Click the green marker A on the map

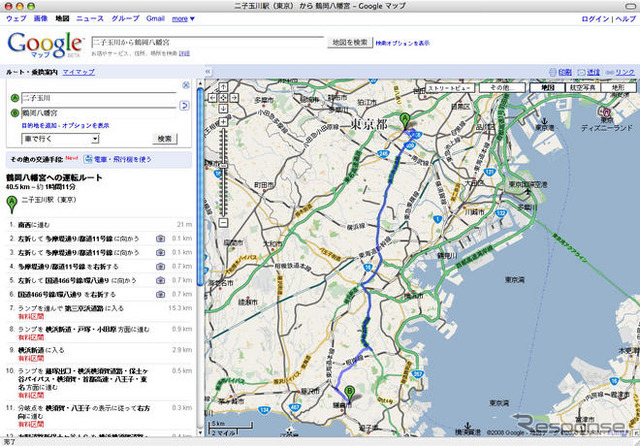(404, 121)
